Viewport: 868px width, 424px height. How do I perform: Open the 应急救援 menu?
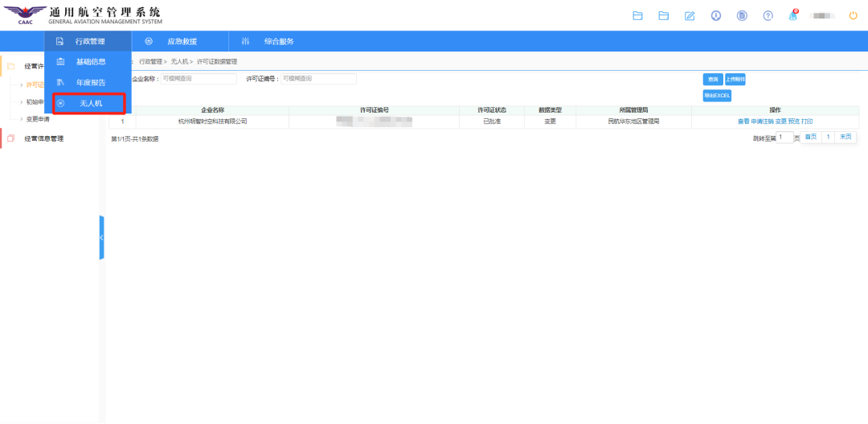tap(181, 41)
